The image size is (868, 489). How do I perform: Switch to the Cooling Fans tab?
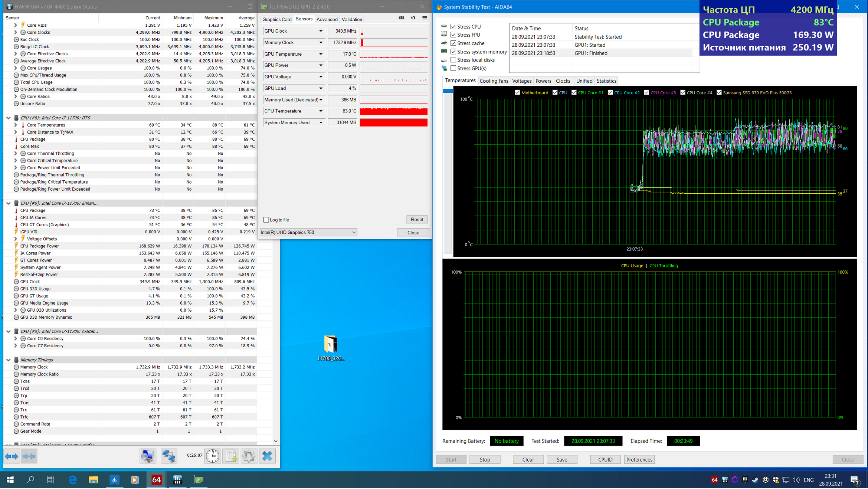(x=494, y=81)
